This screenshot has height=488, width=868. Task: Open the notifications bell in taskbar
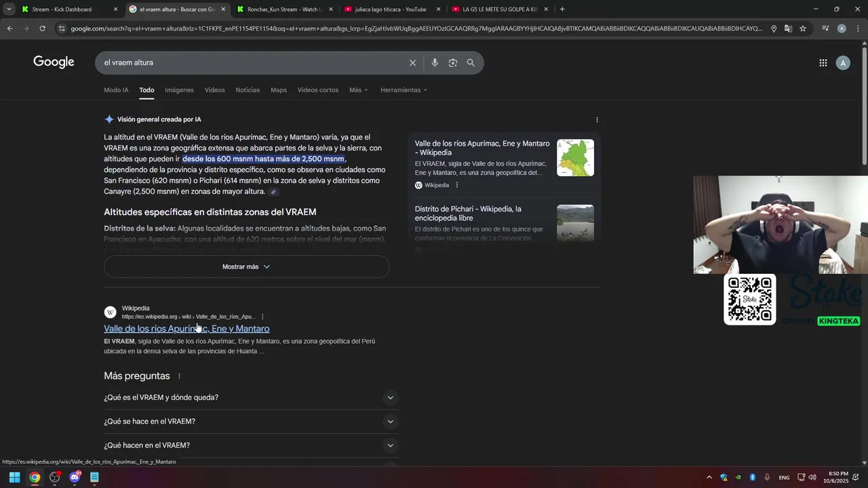tap(855, 477)
